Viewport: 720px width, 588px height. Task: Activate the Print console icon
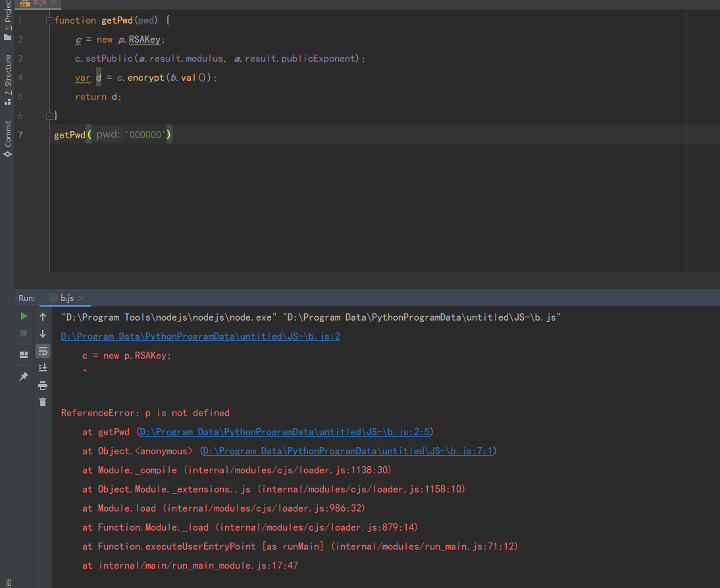(43, 386)
